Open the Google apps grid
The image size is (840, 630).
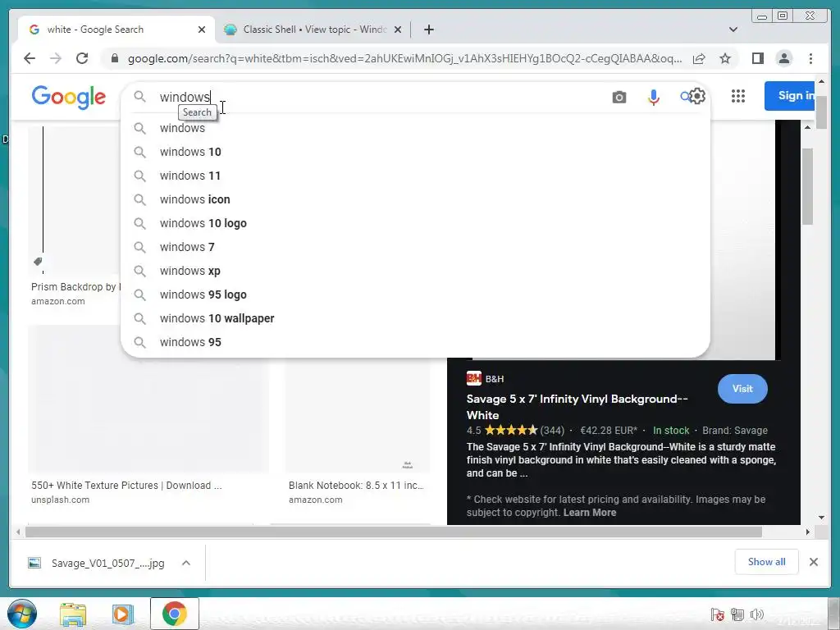[x=738, y=97]
